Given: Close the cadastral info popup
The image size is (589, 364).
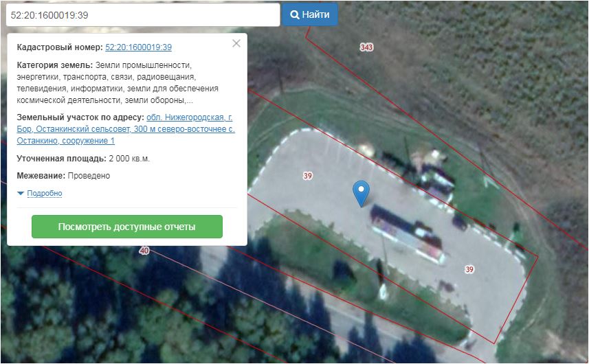Looking at the screenshot, I should [x=236, y=43].
